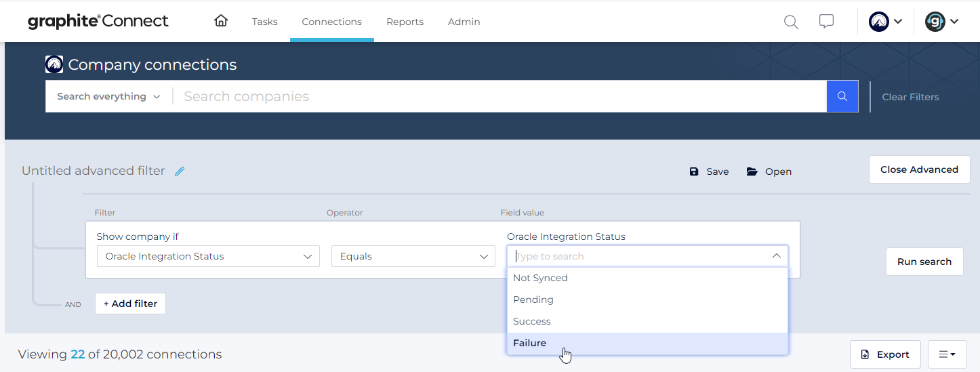The width and height of the screenshot is (980, 372).
Task: Open the Tasks tab
Action: pos(264,22)
